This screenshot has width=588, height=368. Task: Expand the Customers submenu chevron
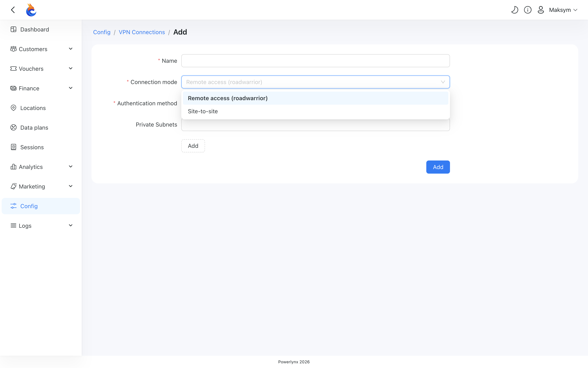pyautogui.click(x=71, y=49)
